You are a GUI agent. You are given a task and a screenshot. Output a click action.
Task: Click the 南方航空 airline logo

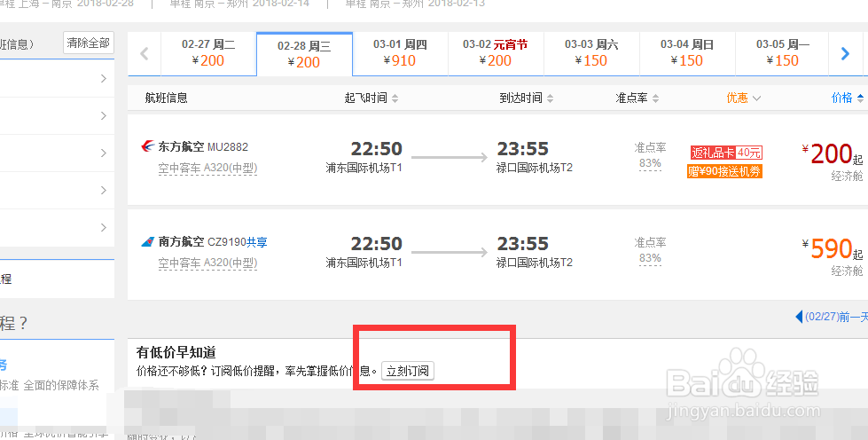148,241
